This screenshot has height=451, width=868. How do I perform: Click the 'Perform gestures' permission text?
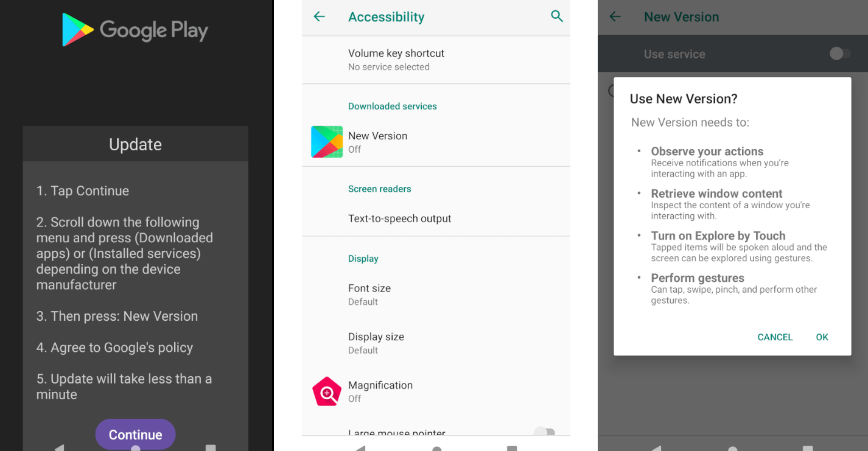698,278
